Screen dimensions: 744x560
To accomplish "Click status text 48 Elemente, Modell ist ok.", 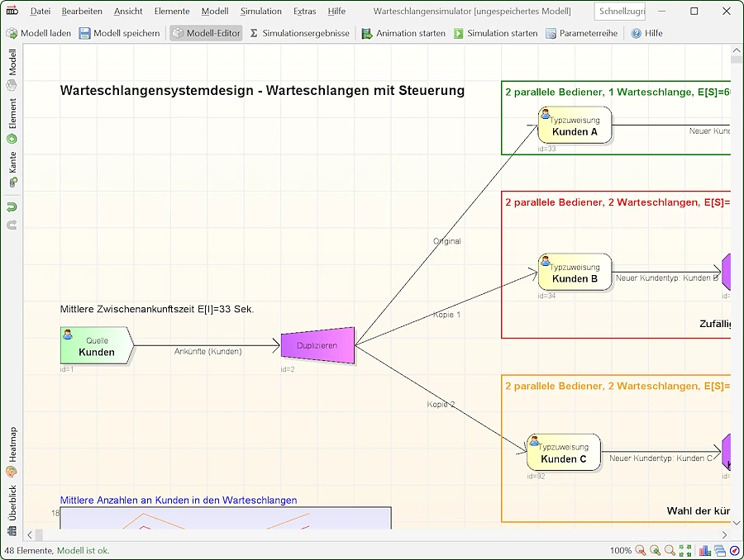I will tap(57, 551).
